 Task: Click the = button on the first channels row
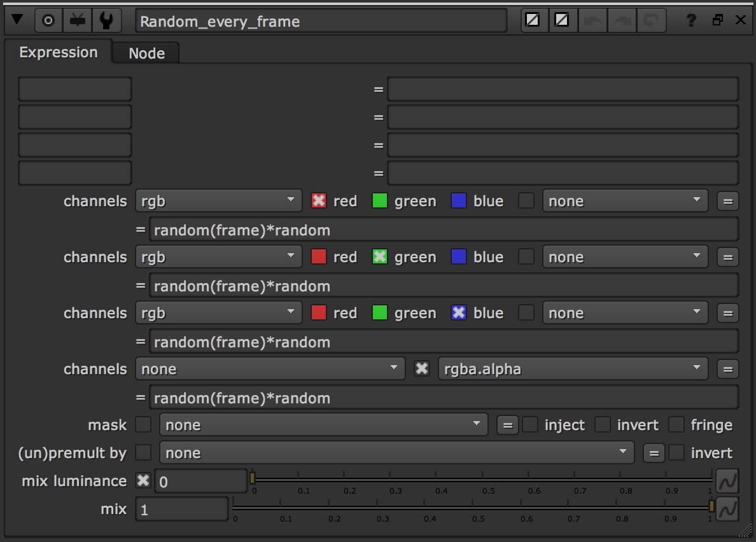click(727, 200)
